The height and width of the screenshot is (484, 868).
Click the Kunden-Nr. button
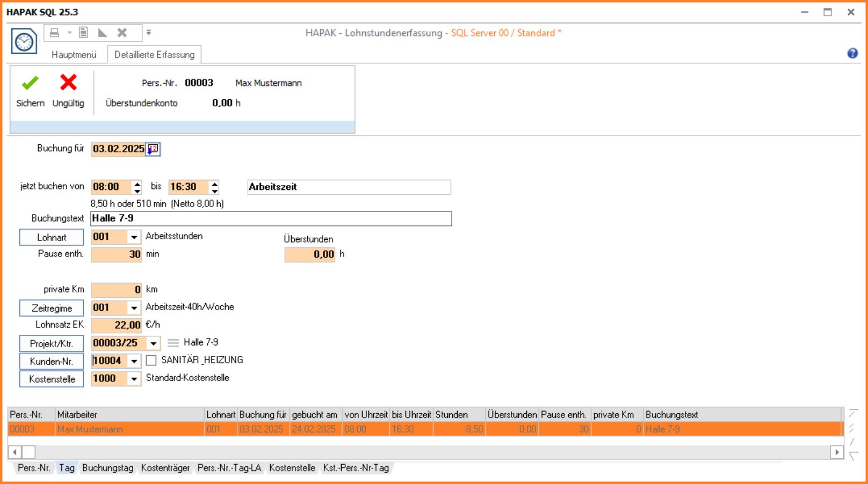click(x=52, y=361)
